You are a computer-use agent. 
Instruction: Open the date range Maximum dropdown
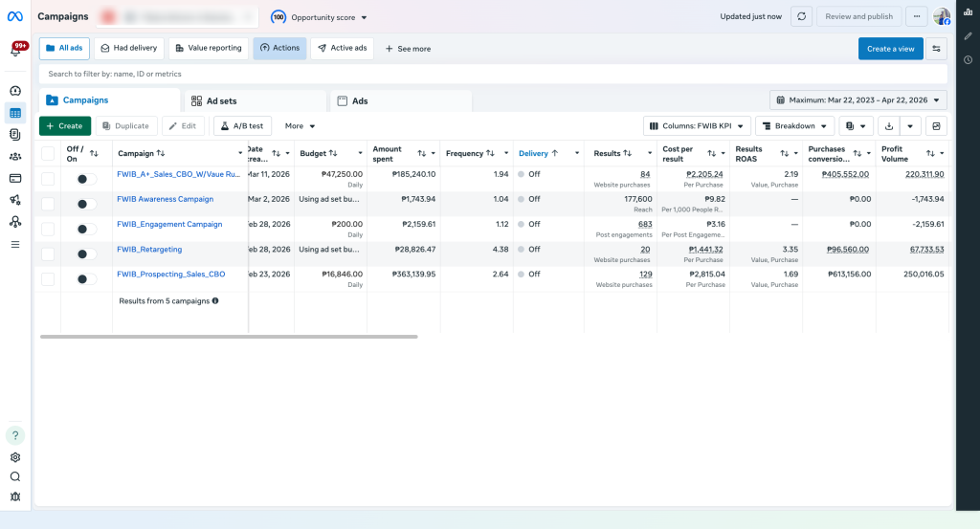[858, 99]
